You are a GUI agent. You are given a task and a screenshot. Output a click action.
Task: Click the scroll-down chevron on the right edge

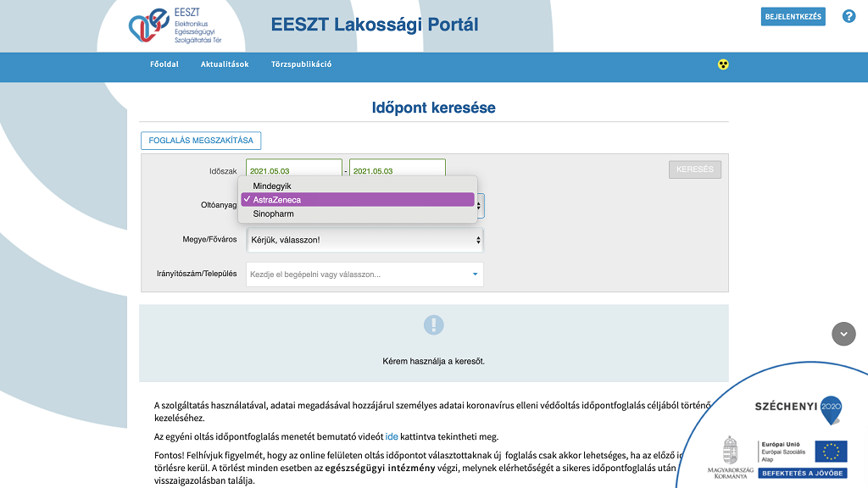point(843,334)
